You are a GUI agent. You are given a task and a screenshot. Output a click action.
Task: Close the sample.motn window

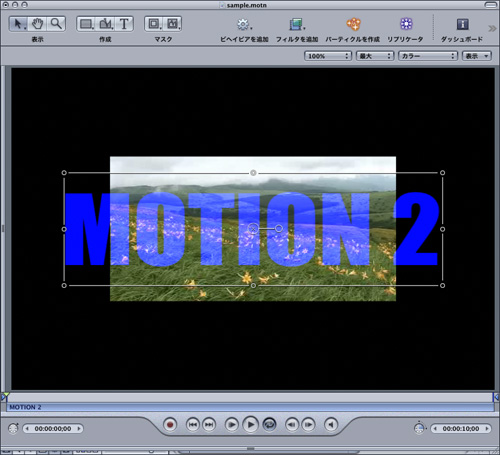click(x=6, y=5)
